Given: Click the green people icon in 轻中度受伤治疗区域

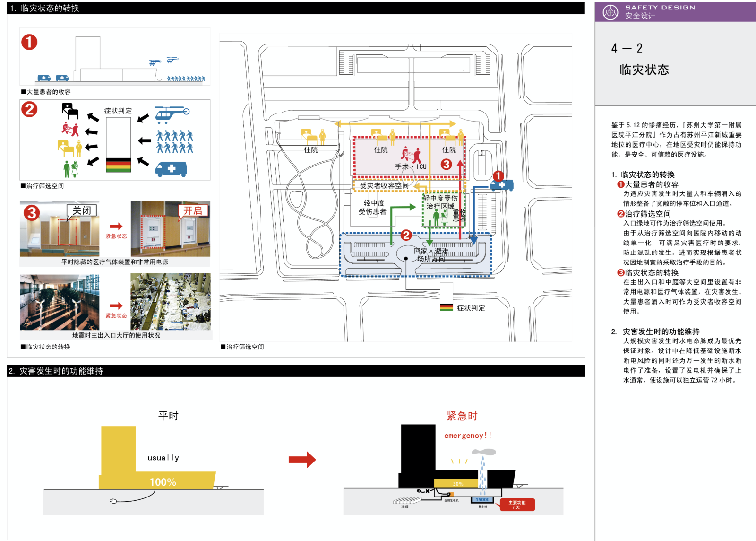Looking at the screenshot, I should pos(440,218).
